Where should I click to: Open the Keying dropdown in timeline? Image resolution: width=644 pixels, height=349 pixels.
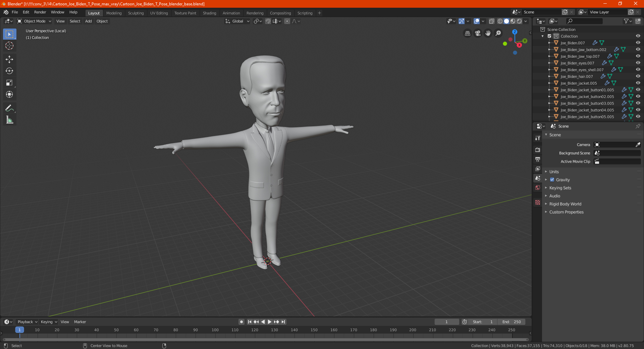(x=49, y=322)
